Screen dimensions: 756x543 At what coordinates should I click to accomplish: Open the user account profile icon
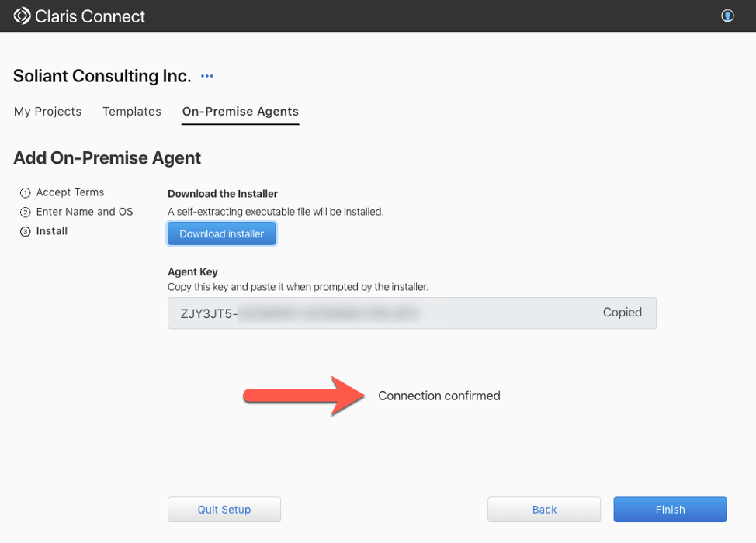[x=727, y=16]
